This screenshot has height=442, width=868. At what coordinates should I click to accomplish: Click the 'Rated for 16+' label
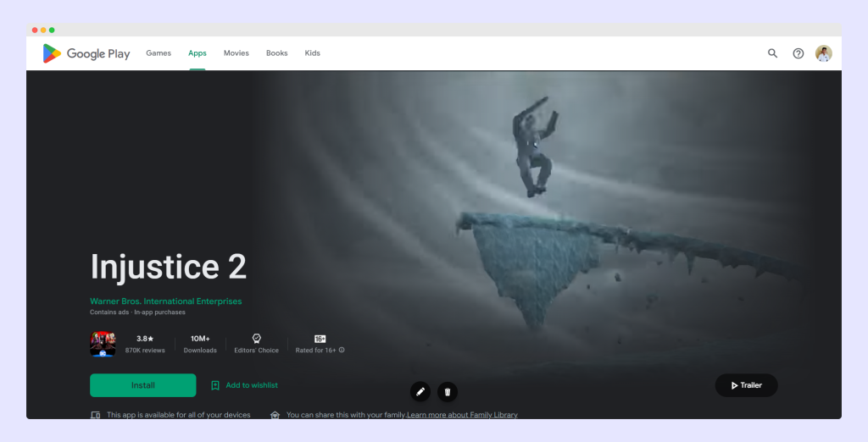tap(315, 351)
